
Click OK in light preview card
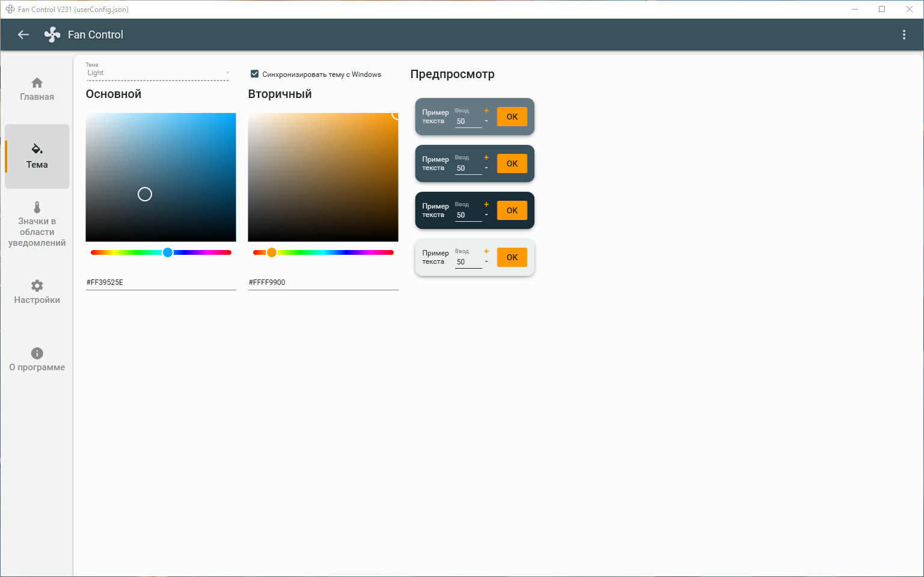(x=512, y=257)
